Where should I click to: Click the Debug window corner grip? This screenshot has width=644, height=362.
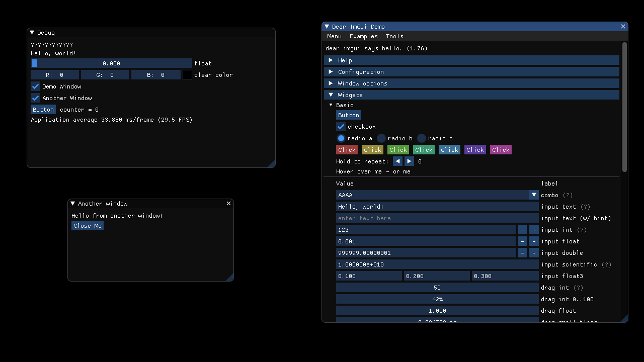tap(272, 163)
